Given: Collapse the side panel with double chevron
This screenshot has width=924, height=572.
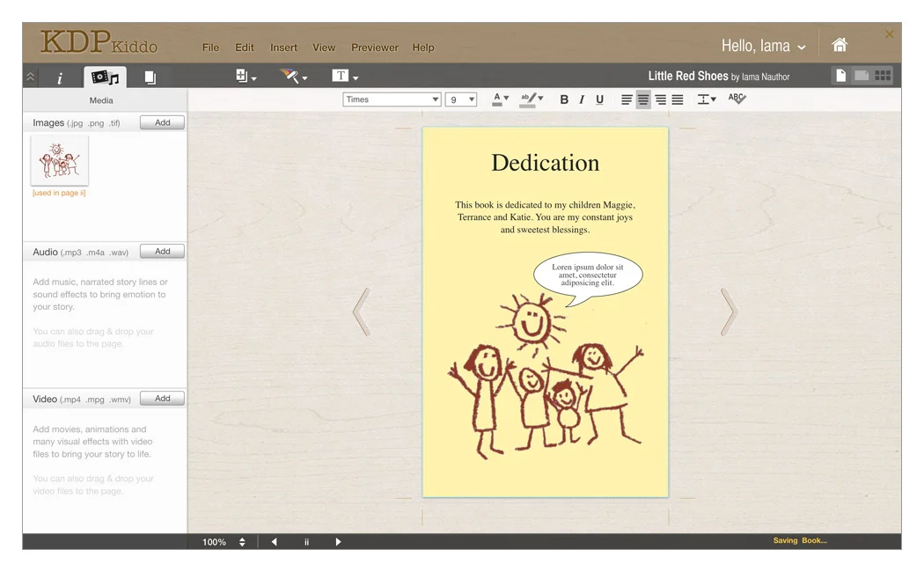Looking at the screenshot, I should tap(31, 77).
